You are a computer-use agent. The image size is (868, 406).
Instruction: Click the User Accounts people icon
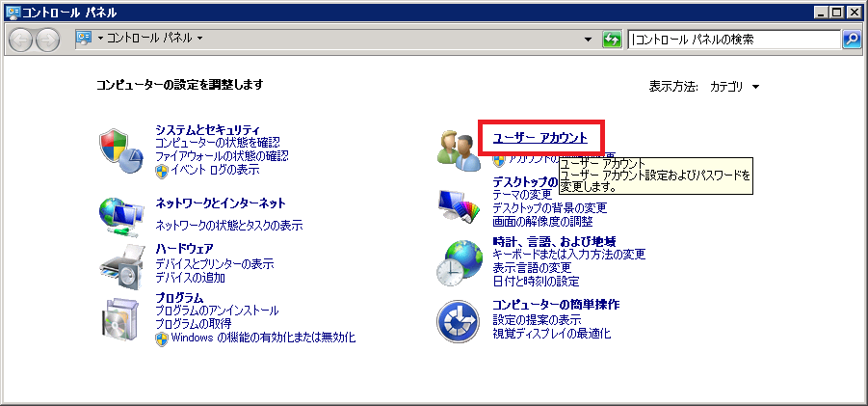pos(457,149)
